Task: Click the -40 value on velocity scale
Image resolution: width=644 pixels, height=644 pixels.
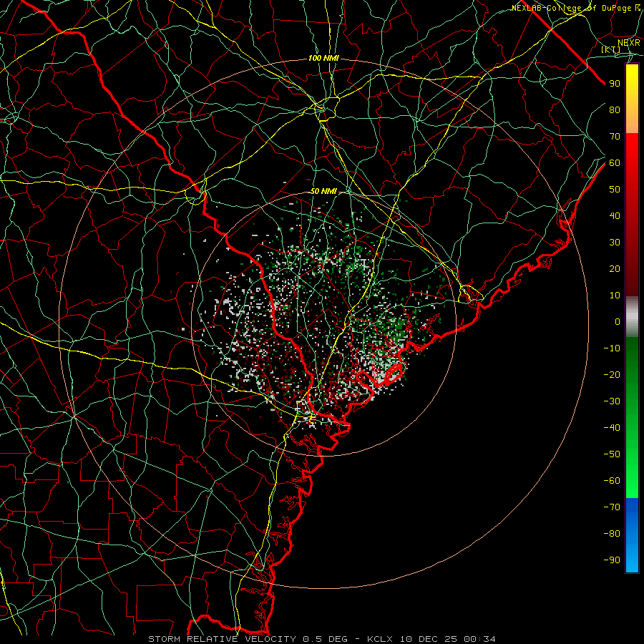Action: point(612,428)
